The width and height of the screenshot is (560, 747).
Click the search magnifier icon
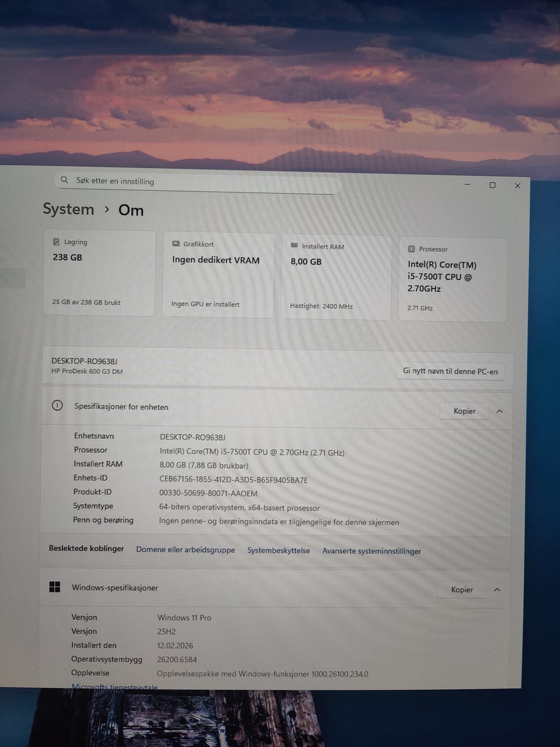point(65,180)
